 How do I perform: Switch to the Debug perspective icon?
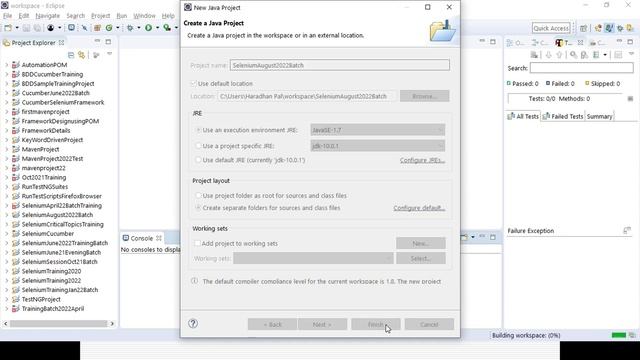coord(620,28)
